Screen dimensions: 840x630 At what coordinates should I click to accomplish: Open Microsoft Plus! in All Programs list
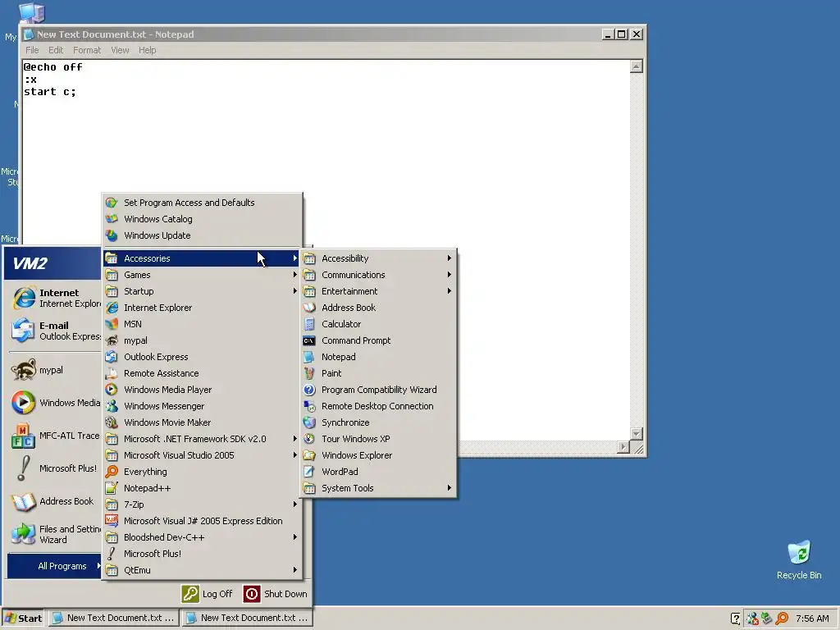click(203, 554)
